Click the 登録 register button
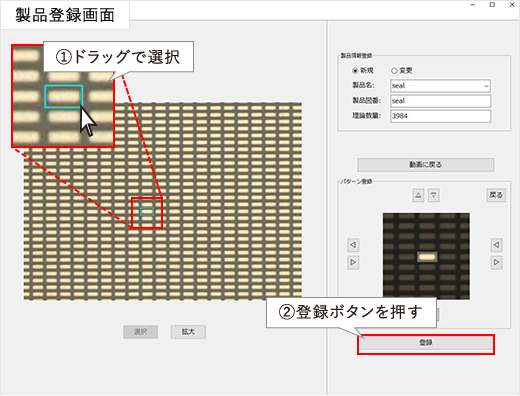The width and height of the screenshot is (520, 396). (426, 343)
